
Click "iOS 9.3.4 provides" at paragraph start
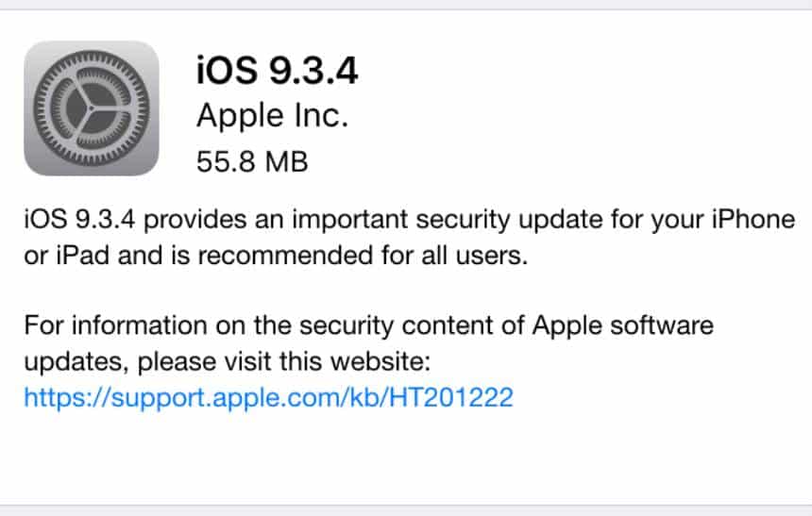click(x=135, y=220)
